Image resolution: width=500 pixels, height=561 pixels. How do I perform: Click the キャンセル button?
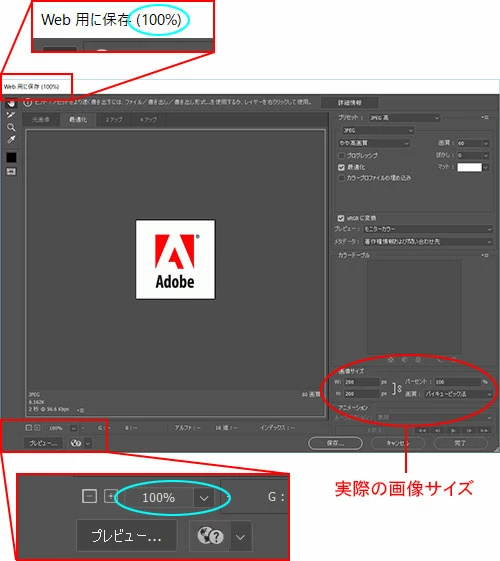[398, 443]
